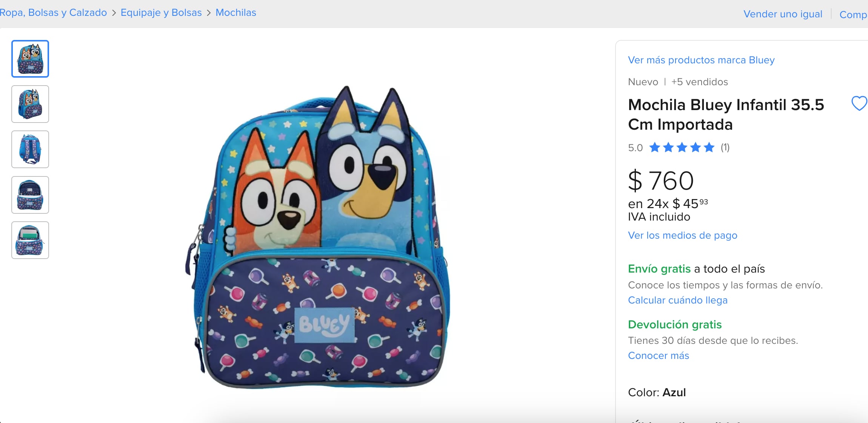Open Conocer más about returns
The image size is (868, 423).
pos(658,355)
